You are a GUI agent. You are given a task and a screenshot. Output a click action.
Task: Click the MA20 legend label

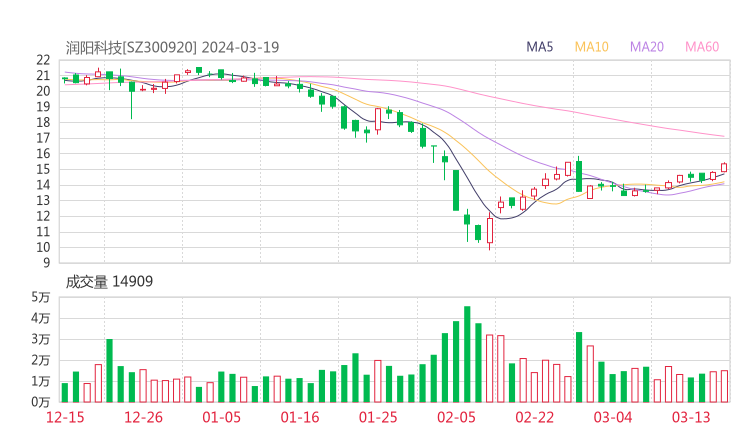click(x=647, y=47)
